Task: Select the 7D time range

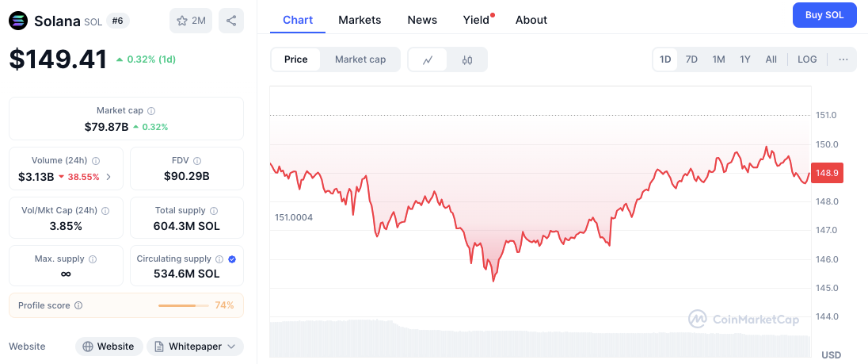Action: (x=691, y=59)
